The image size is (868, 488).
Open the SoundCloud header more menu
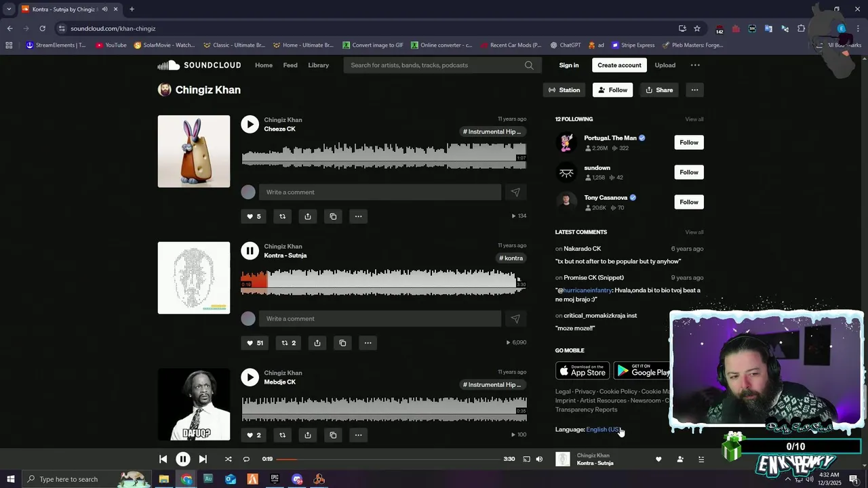(x=695, y=65)
